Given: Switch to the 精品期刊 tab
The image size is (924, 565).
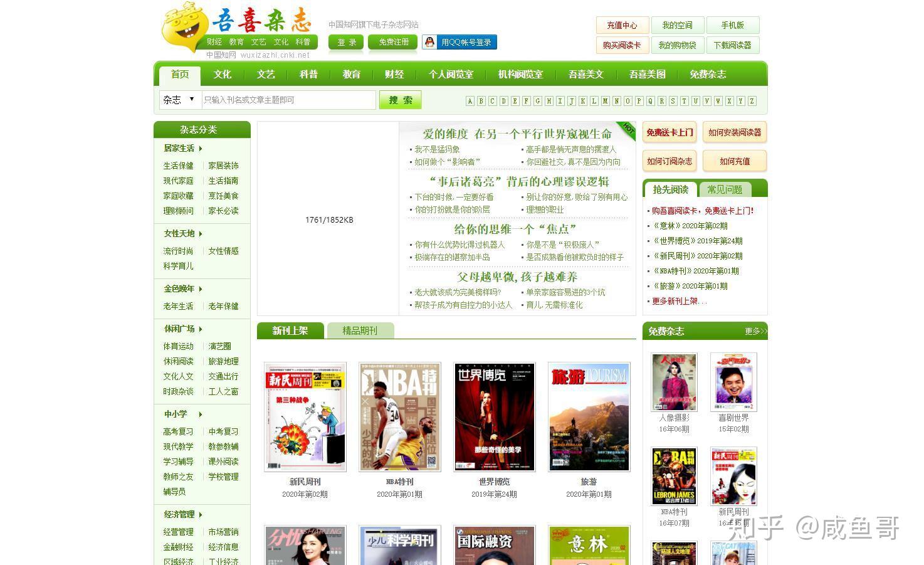Looking at the screenshot, I should 360,330.
